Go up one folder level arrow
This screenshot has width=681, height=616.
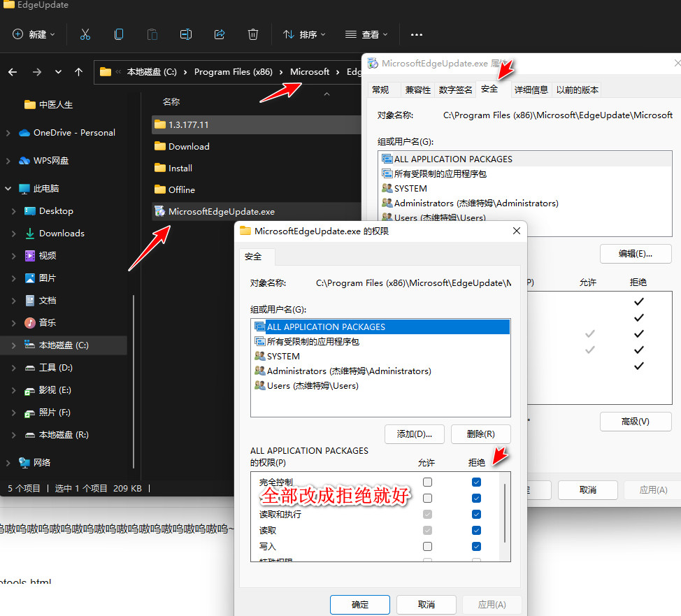(78, 72)
